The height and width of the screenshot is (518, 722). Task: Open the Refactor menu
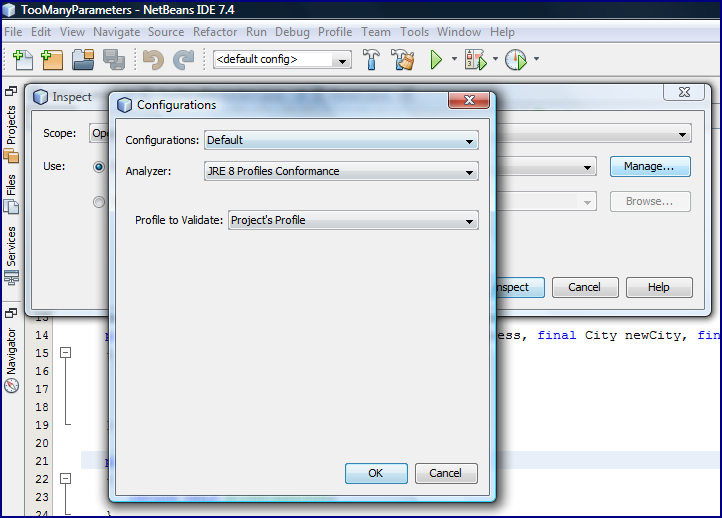coord(215,32)
